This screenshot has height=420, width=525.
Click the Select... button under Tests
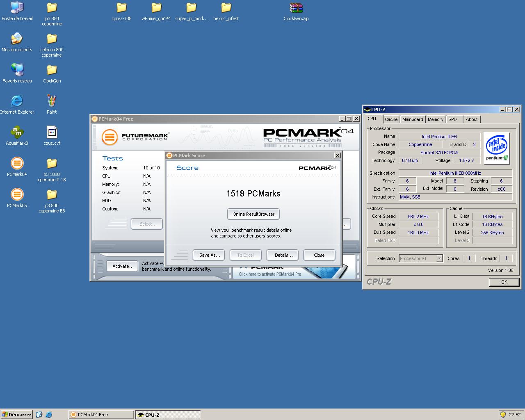coord(147,224)
